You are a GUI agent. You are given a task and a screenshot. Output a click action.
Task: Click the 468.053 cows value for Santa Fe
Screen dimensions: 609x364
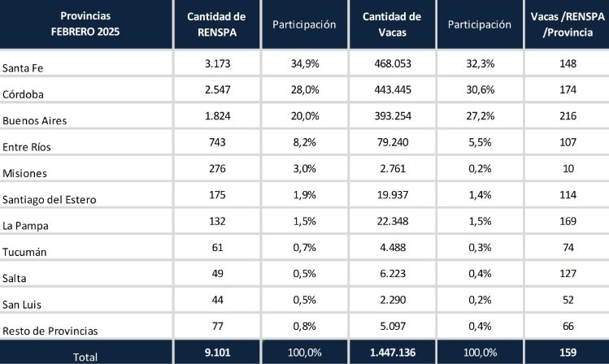click(393, 63)
